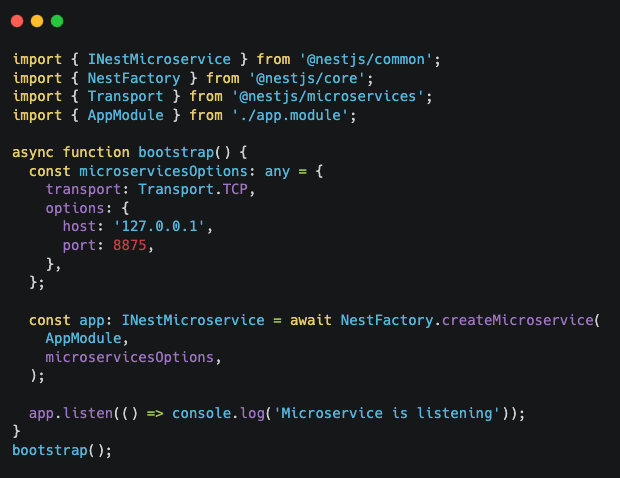Click the transport property key

pos(83,189)
